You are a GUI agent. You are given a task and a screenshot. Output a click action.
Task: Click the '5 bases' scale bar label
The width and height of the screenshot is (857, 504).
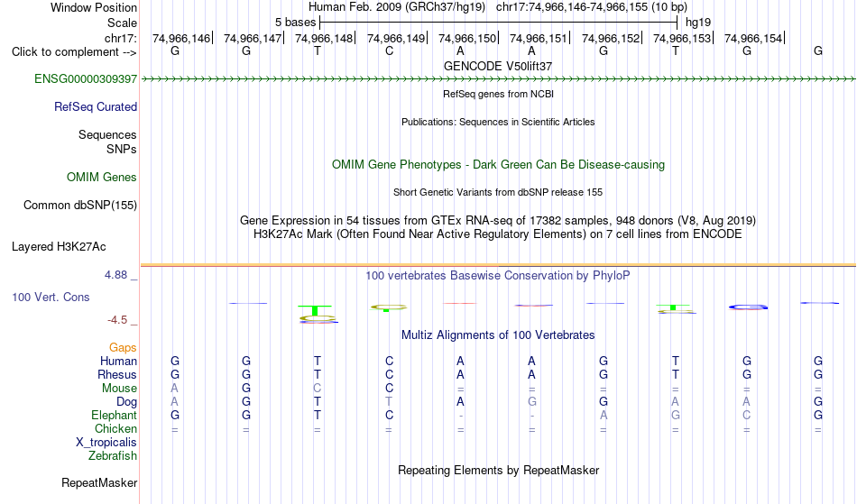[295, 23]
